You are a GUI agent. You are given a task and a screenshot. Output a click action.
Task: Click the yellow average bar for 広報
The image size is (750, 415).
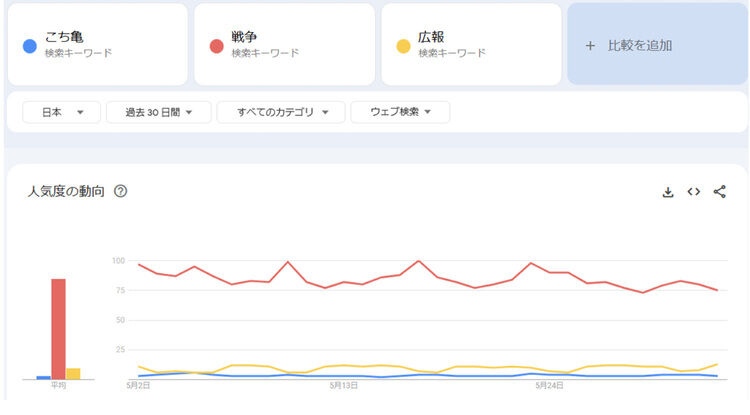73,373
